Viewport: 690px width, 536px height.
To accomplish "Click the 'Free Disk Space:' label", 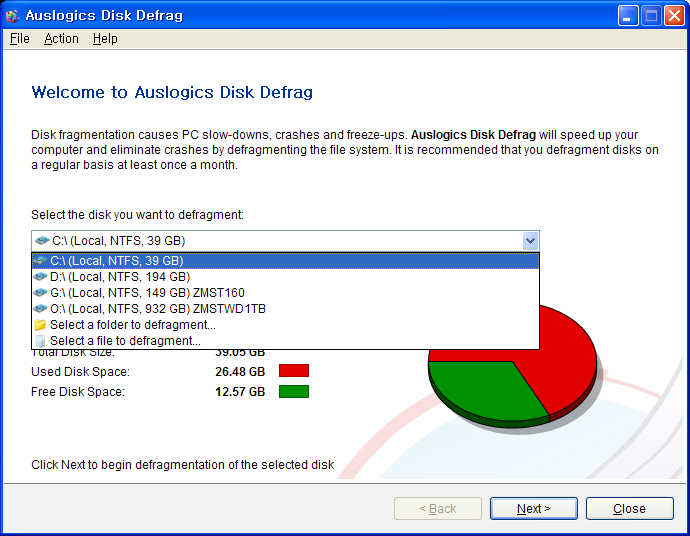I will [78, 392].
